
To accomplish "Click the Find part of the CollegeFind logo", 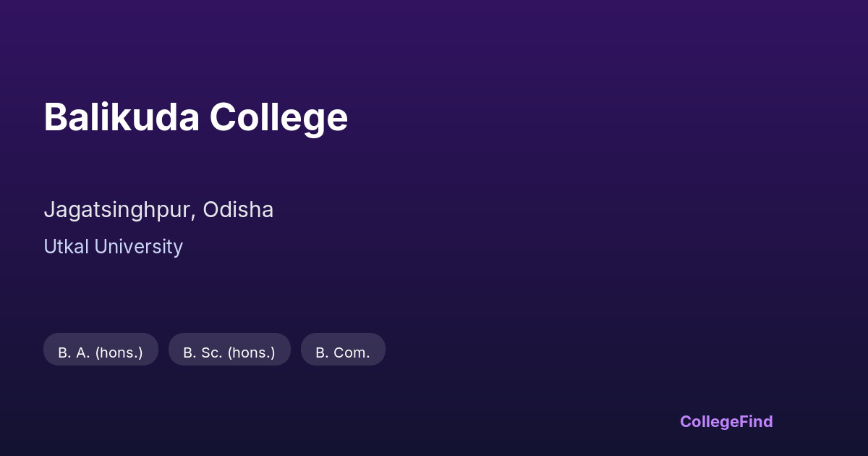I will (x=757, y=421).
